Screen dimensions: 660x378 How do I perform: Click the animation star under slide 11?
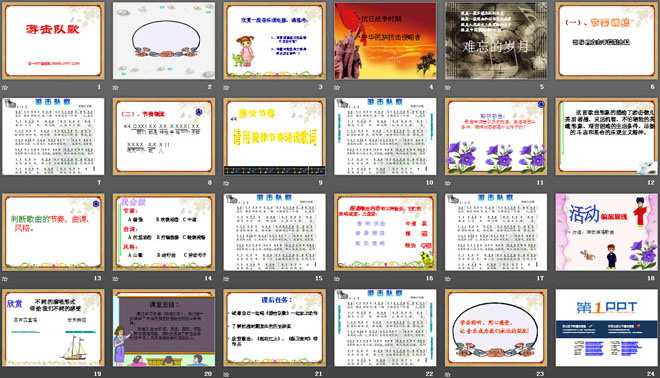click(x=448, y=183)
